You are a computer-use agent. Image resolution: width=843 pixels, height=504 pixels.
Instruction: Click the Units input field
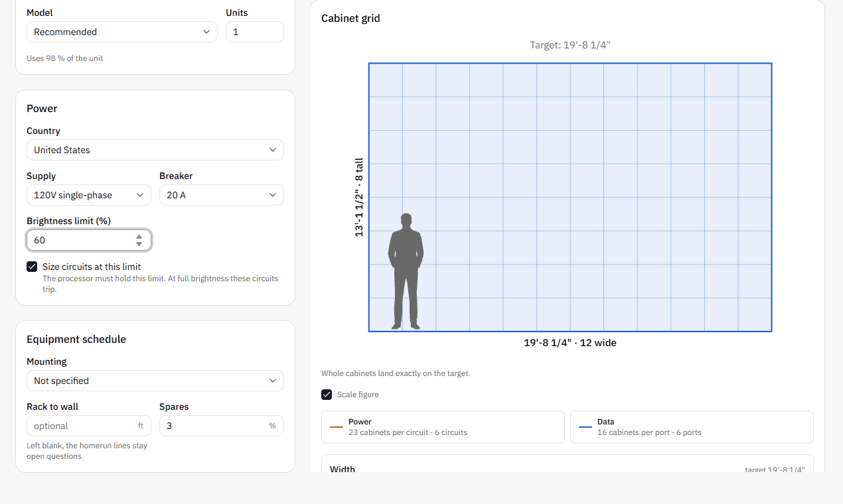point(255,32)
